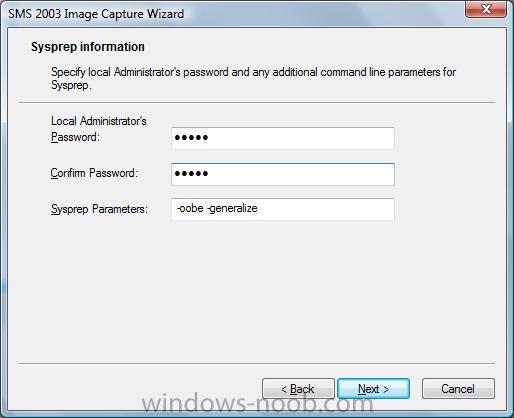Go back with the < Back button
Viewport: 514px width, 418px height.
[x=298, y=389]
